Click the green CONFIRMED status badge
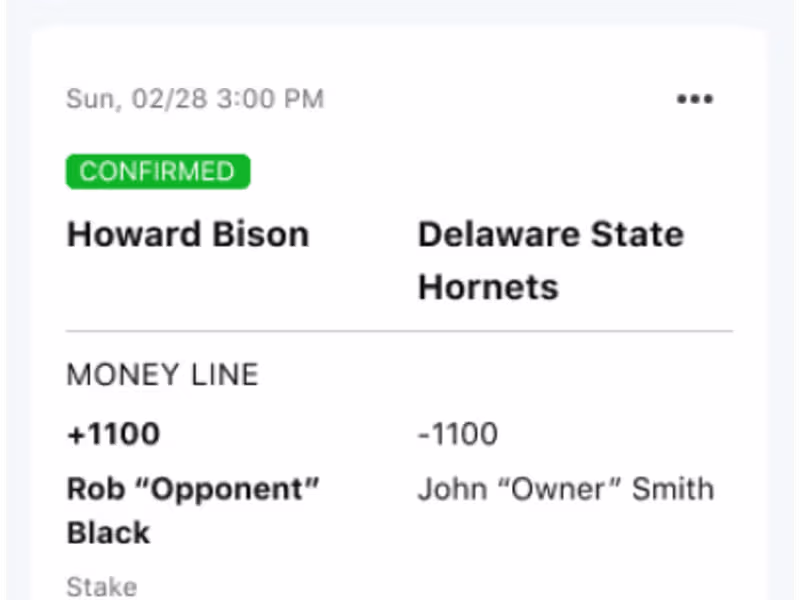The image size is (800, 600). pyautogui.click(x=158, y=171)
